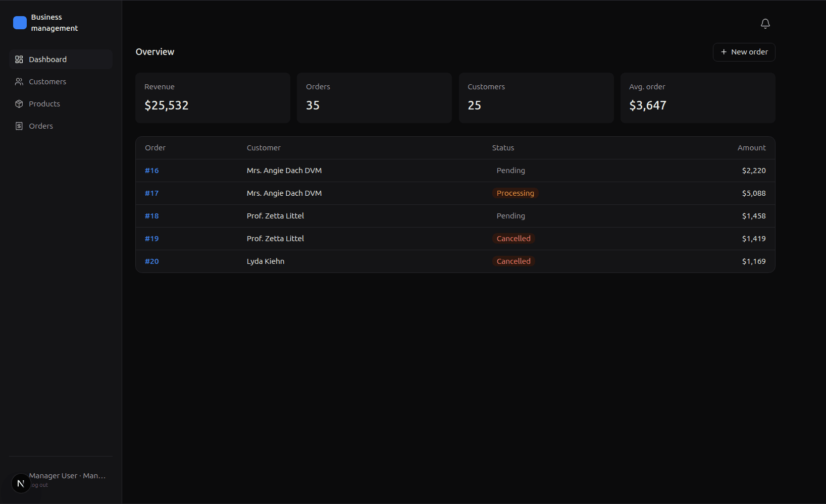Click amount $1,169
This screenshot has width=826, height=504.
point(754,261)
